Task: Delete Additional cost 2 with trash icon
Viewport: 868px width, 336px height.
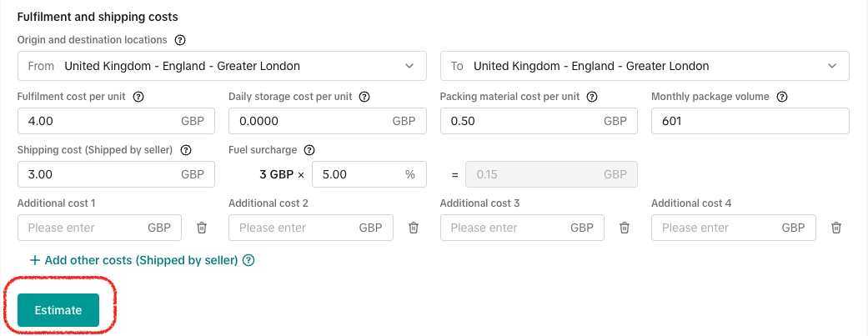Action: [414, 228]
